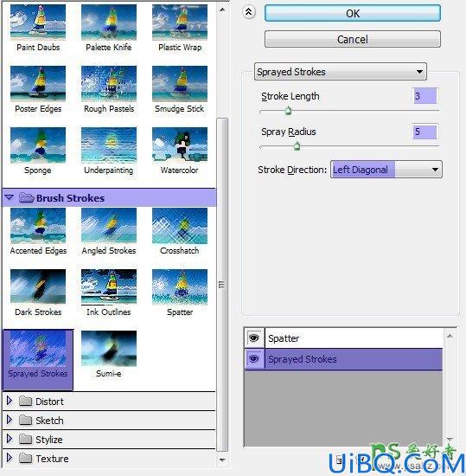
Task: Click the Sketch folder icon
Action: [25, 420]
